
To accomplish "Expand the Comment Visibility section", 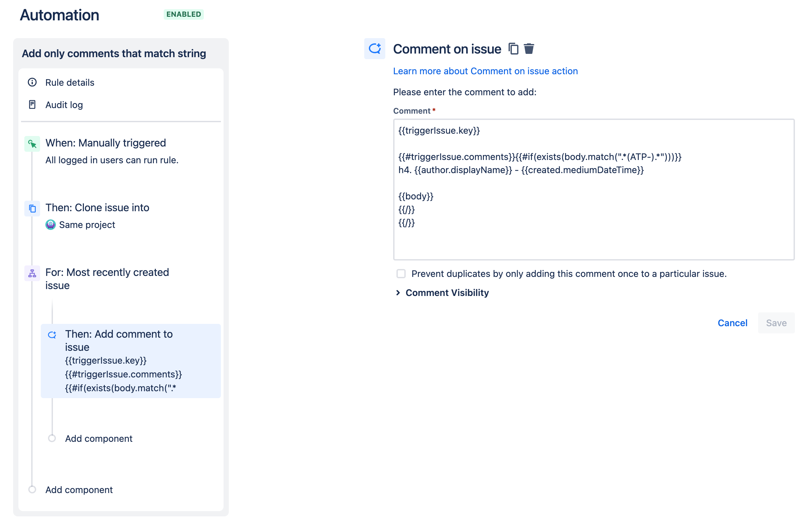I will (447, 293).
